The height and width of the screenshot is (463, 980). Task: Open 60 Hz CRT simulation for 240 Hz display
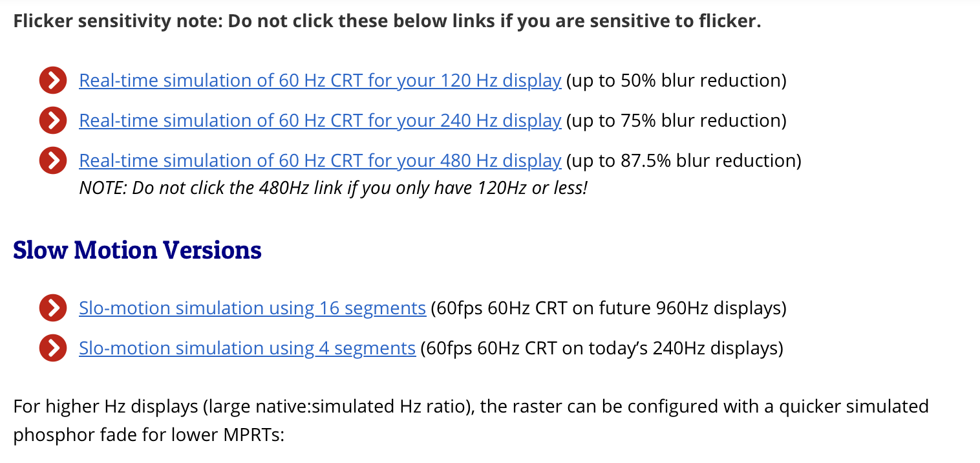(x=320, y=121)
